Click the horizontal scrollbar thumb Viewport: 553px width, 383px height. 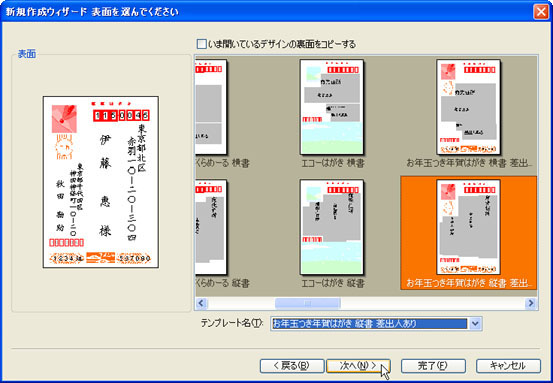(308, 303)
